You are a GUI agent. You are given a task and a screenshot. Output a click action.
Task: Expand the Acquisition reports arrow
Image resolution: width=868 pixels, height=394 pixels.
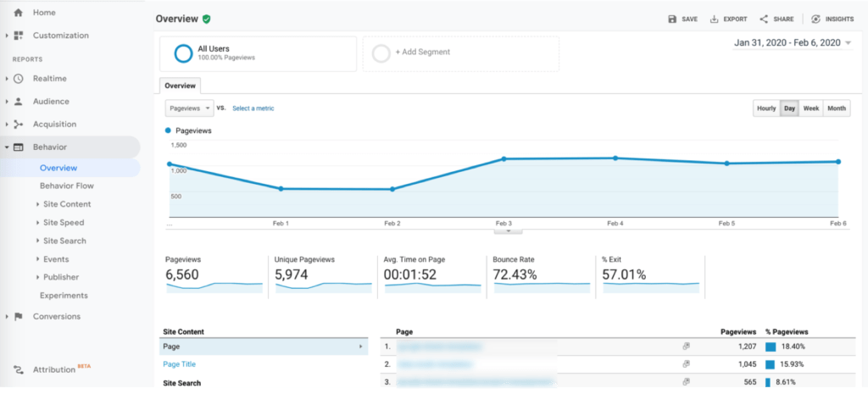7,124
